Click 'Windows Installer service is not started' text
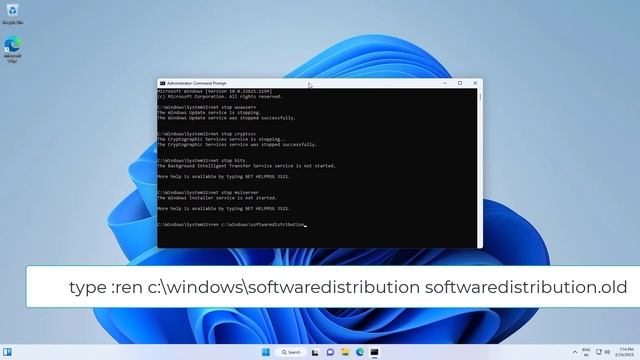 (217, 198)
